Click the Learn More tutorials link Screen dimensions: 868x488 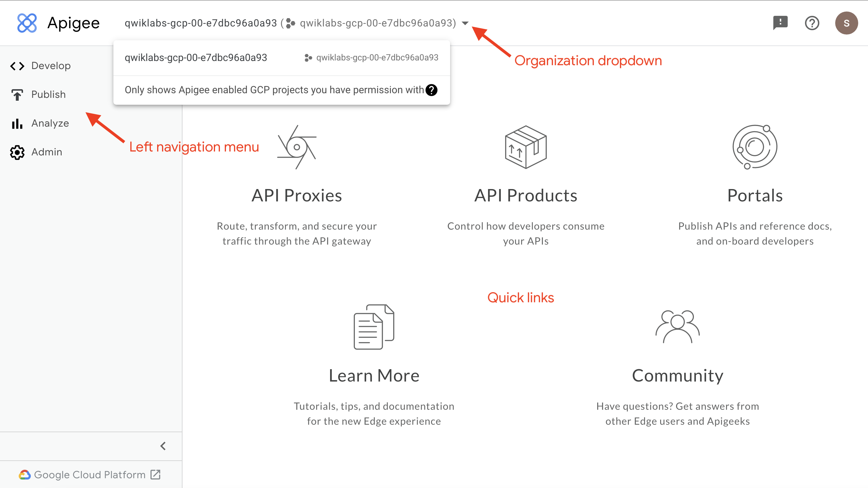pos(374,375)
